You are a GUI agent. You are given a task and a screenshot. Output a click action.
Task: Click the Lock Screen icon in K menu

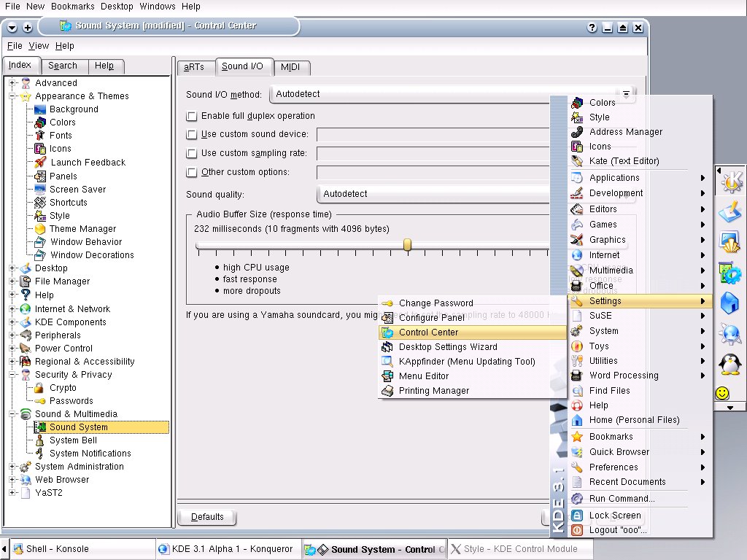577,516
